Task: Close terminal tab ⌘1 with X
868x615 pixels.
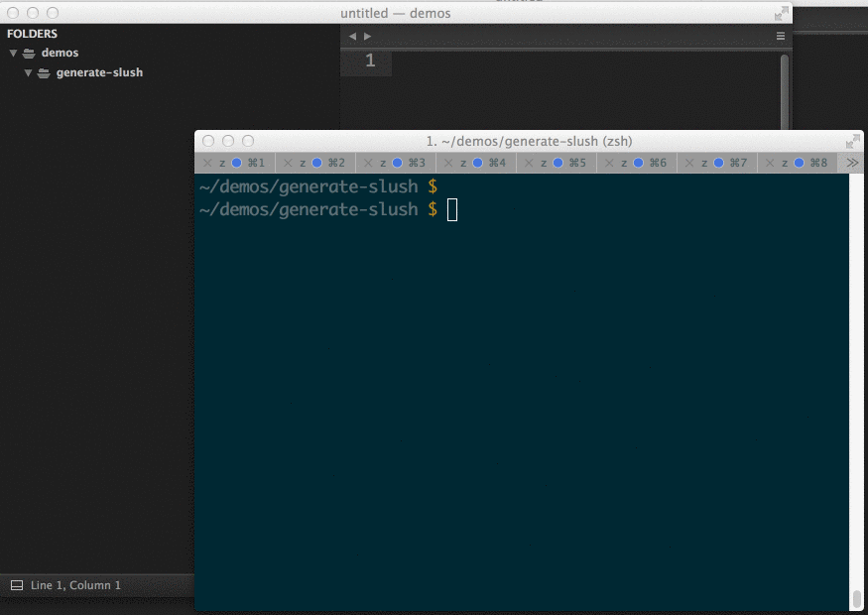Action: click(207, 163)
